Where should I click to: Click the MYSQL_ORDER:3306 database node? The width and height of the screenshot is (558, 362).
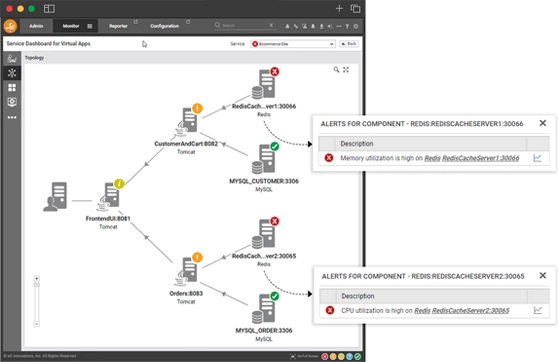click(265, 308)
